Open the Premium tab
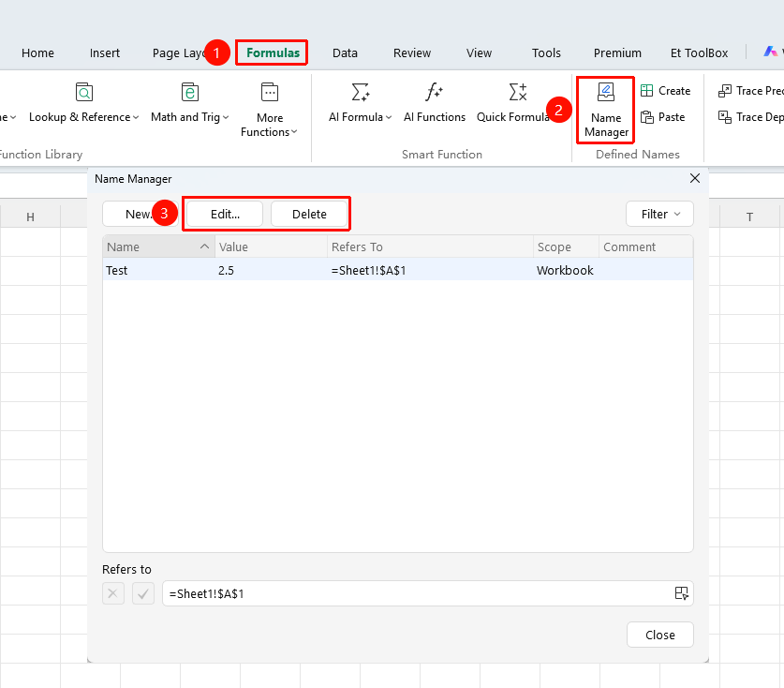This screenshot has height=688, width=784. tap(617, 53)
